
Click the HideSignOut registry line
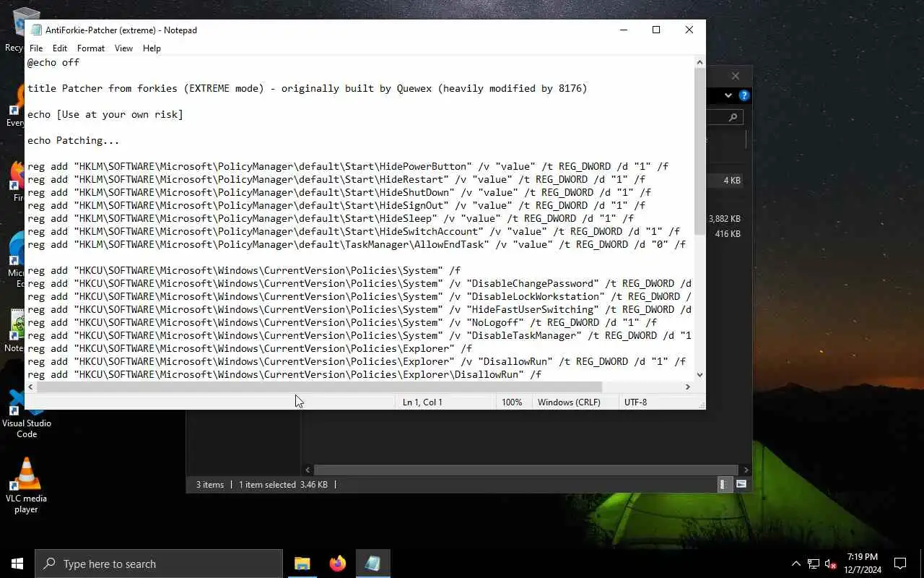(336, 206)
